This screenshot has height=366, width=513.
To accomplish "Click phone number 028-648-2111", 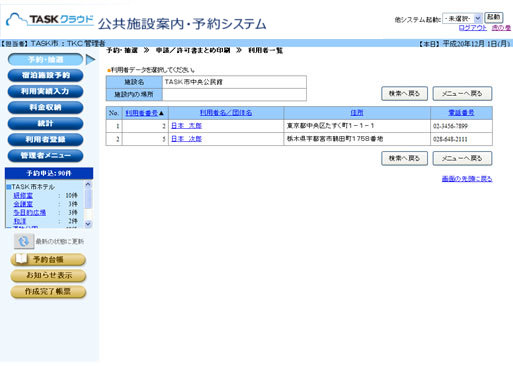I will 450,139.
